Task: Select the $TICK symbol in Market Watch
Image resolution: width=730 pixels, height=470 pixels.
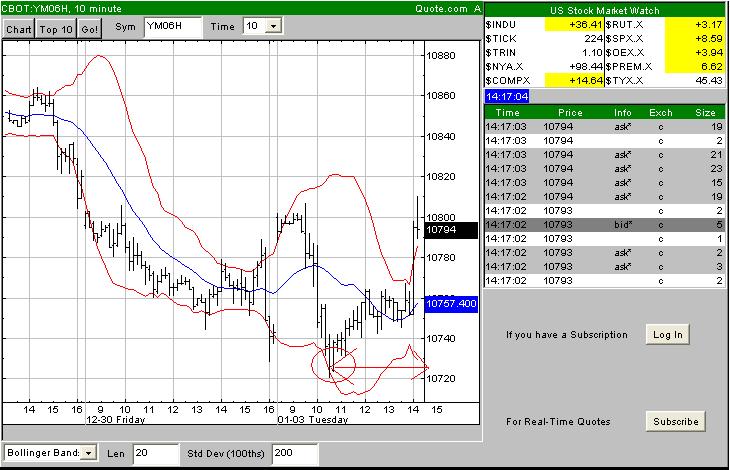Action: [500, 39]
